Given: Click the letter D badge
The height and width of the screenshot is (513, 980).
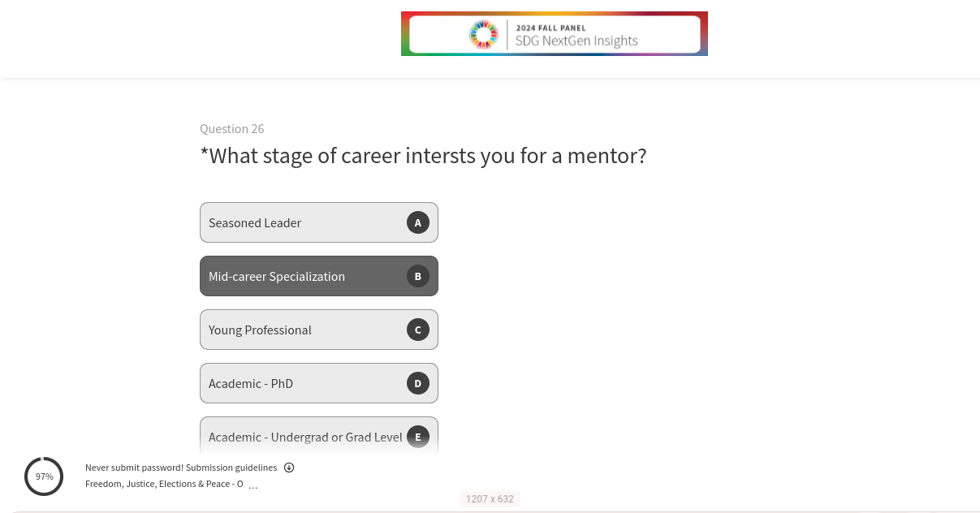Looking at the screenshot, I should (x=418, y=383).
